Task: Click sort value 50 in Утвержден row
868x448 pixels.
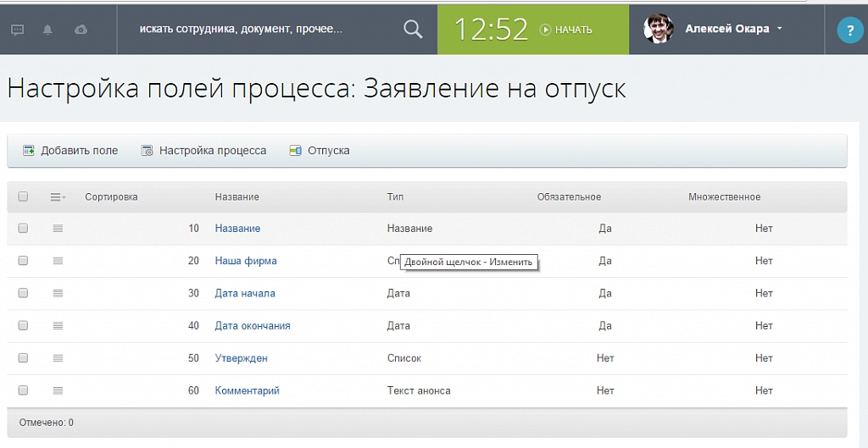Action: 193,358
